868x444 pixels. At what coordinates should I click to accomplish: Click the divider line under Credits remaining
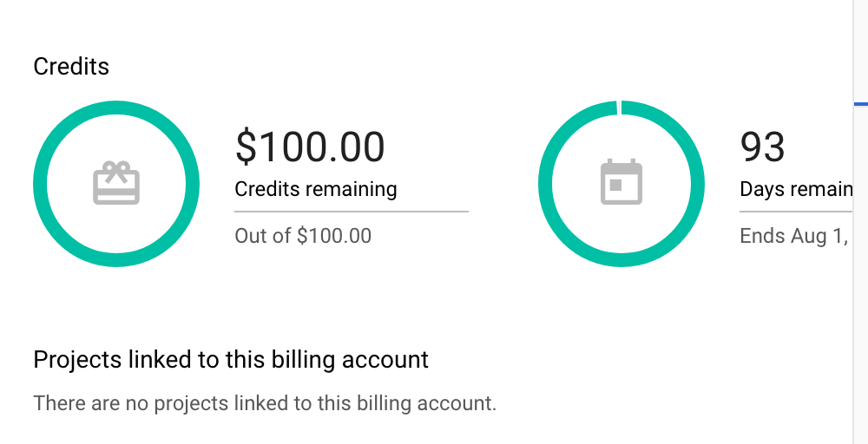[352, 212]
